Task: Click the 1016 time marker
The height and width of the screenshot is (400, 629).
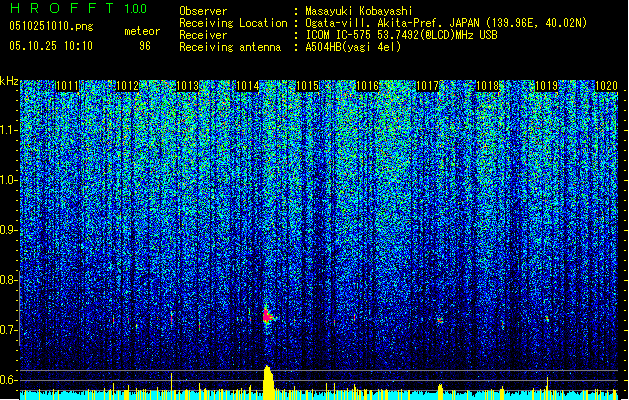Action: (367, 86)
